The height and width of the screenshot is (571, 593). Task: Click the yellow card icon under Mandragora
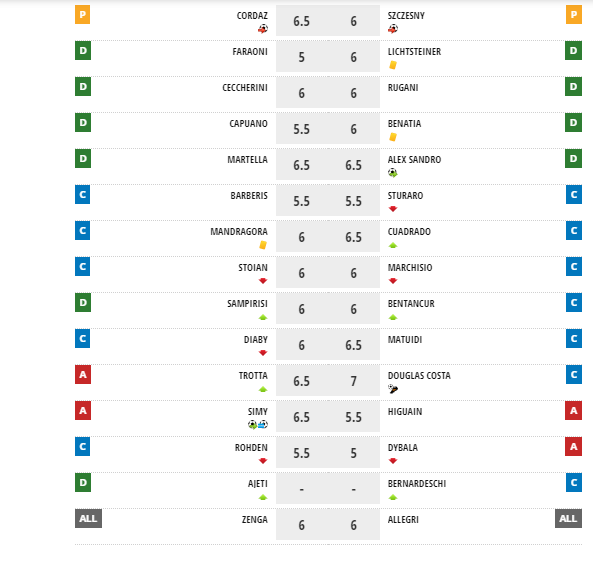coord(263,245)
